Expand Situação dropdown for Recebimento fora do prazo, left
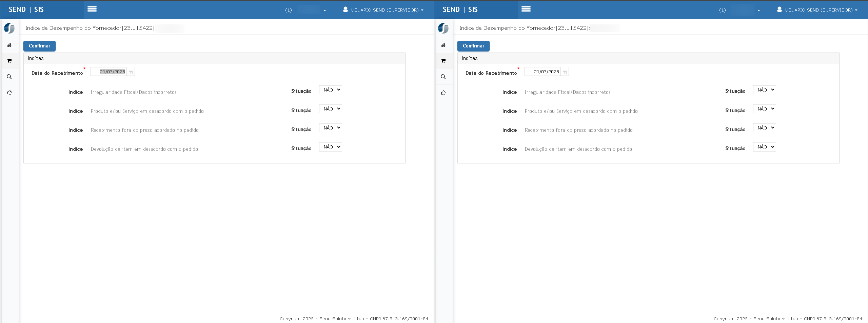Screen dimensions: 868x323 [x=331, y=128]
